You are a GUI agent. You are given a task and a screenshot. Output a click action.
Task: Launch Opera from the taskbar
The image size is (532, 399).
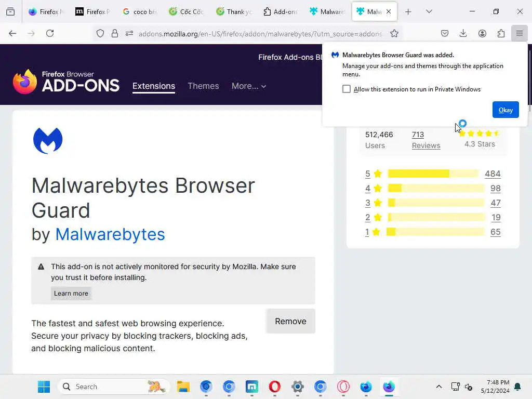(x=275, y=387)
